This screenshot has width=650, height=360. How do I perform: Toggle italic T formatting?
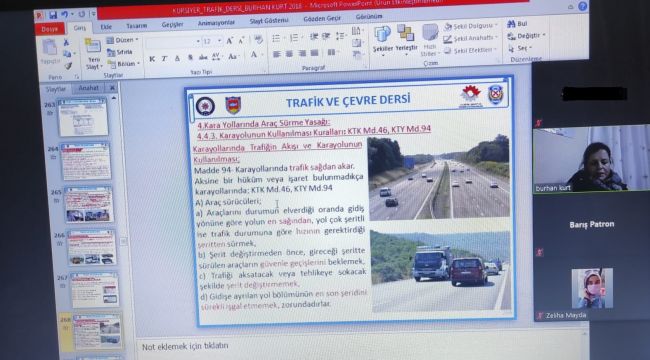(x=164, y=58)
